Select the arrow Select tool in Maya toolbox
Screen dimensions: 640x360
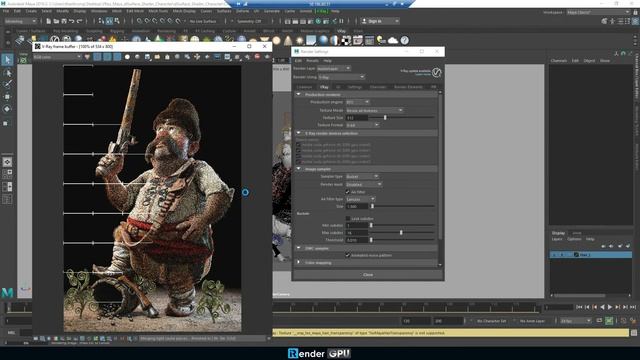point(7,60)
